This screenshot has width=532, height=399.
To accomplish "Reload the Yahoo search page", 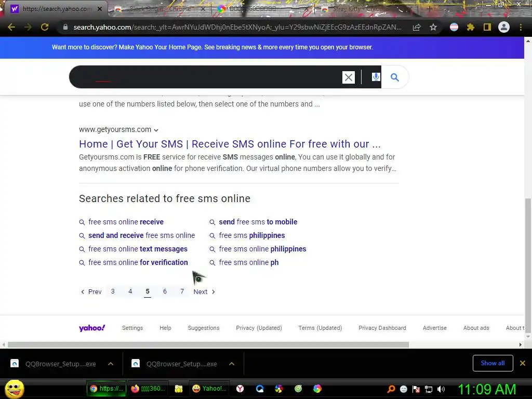I will 45,27.
